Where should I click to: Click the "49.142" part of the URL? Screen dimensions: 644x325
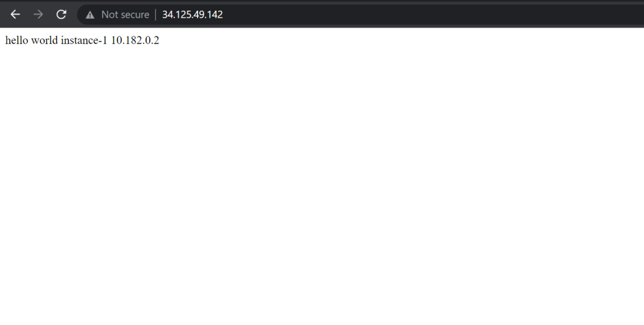(x=208, y=14)
